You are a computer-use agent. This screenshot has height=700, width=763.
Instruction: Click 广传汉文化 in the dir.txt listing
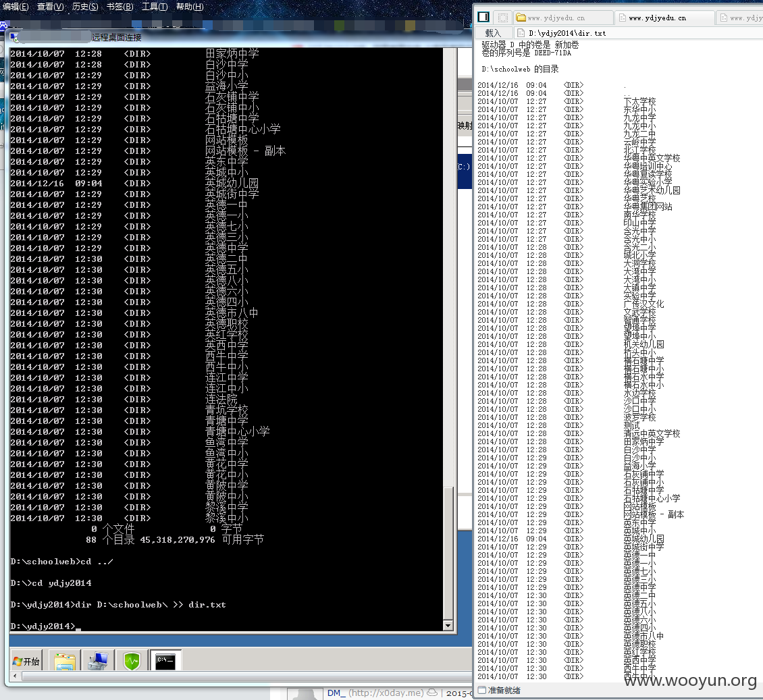[x=643, y=304]
